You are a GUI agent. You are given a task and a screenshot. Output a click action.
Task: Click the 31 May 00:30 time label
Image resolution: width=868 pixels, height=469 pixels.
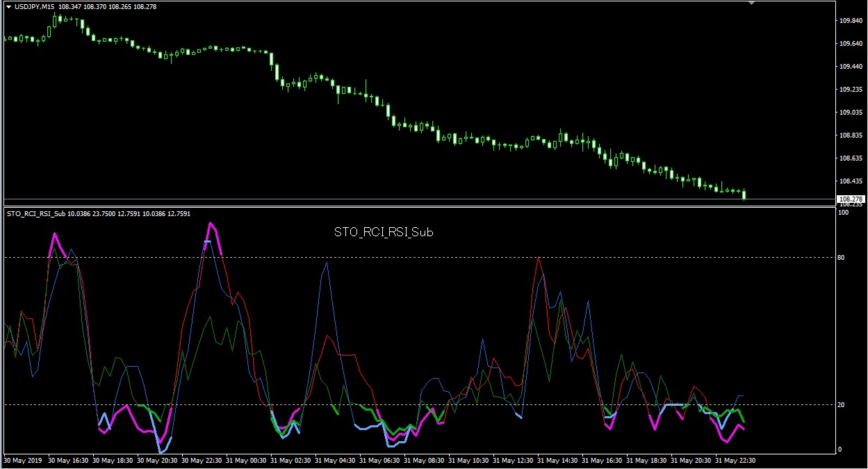tap(247, 460)
